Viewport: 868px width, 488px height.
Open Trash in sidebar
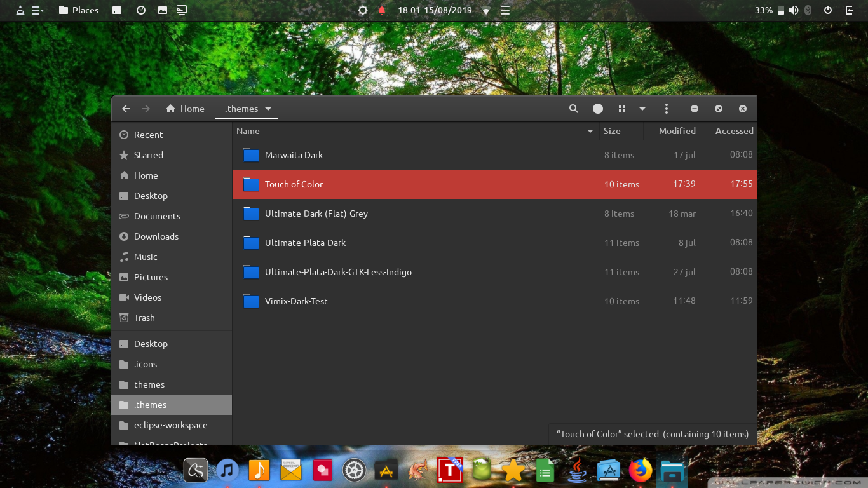click(x=172, y=318)
